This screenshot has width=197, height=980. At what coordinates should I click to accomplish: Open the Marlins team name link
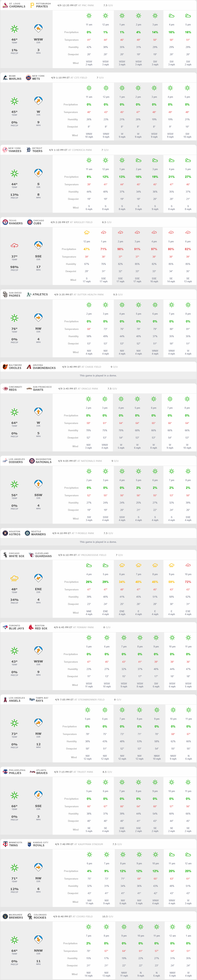(15, 79)
